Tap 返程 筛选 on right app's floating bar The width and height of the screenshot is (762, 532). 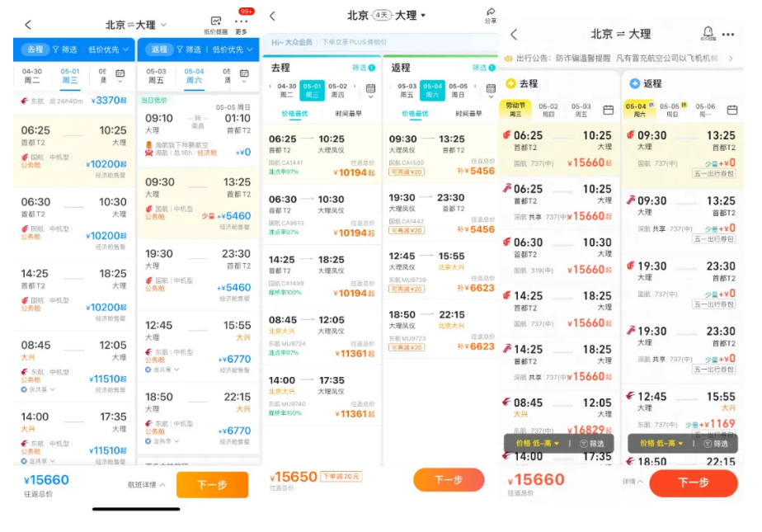click(x=716, y=444)
